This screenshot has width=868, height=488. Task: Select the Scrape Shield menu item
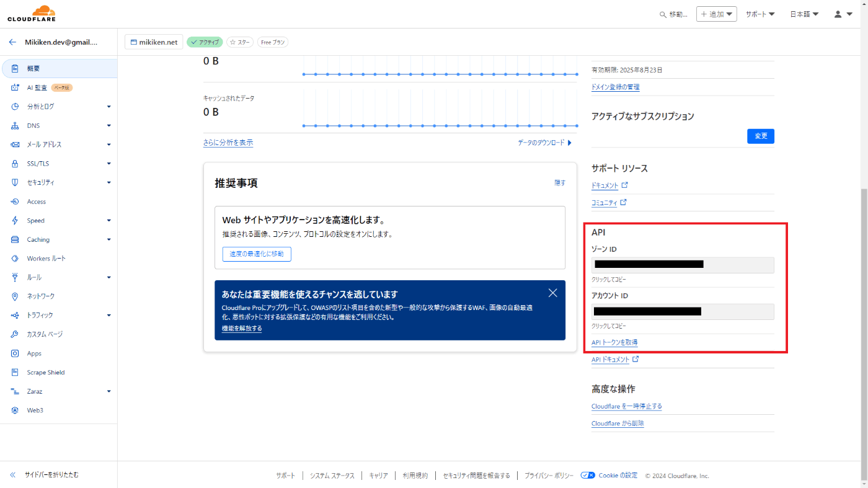coord(59,372)
